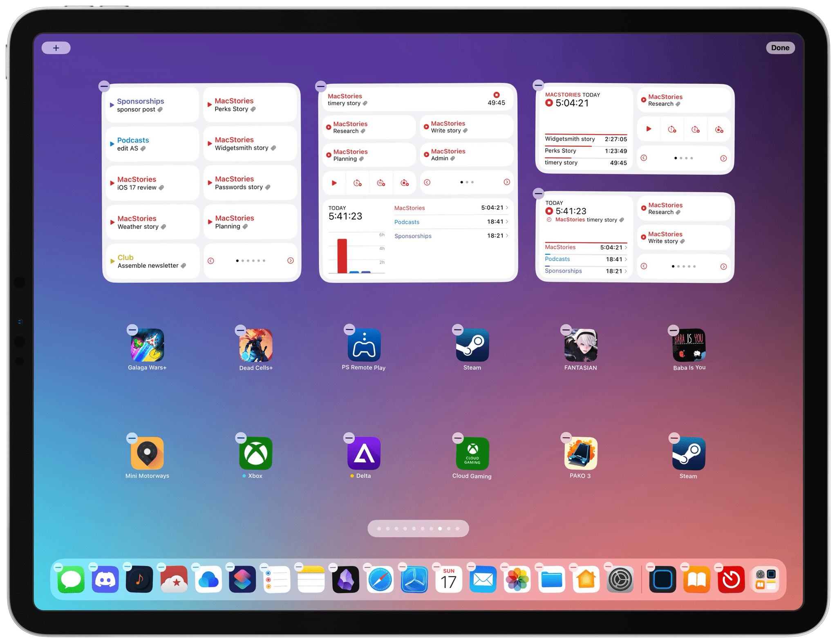Open Files app in the dock
837x644 pixels.
[x=552, y=579]
